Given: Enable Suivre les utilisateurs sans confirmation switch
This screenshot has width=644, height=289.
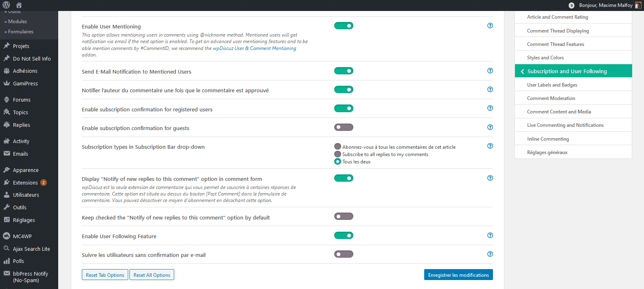Looking at the screenshot, I should pos(344,254).
